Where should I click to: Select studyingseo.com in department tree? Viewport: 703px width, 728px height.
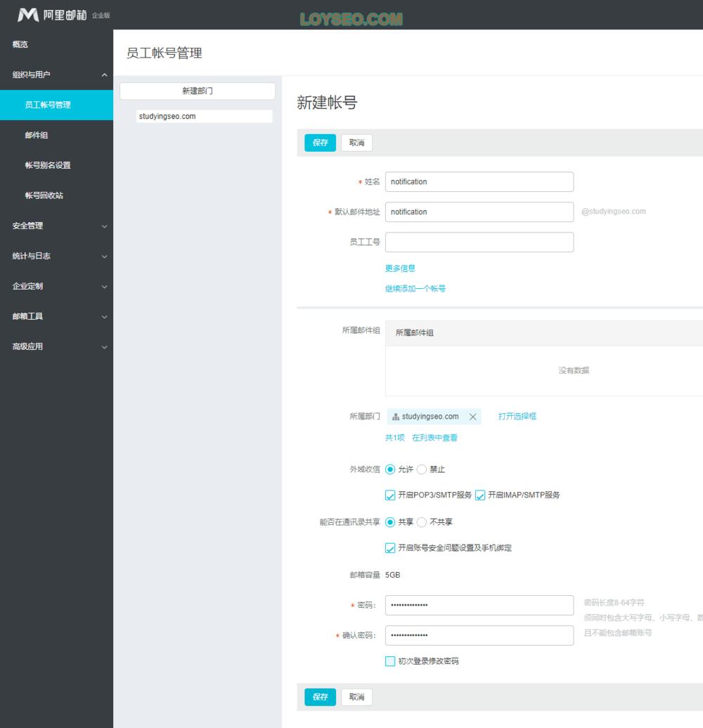coord(205,116)
